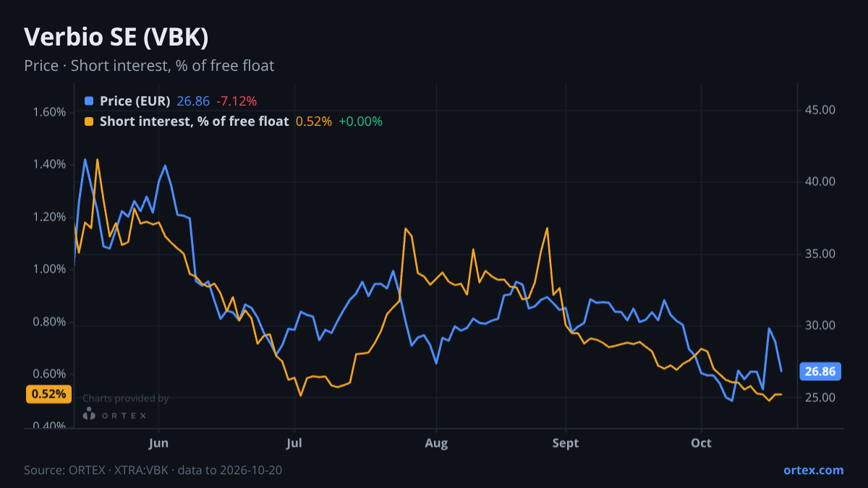
Task: Click the 1.20% left axis label
Action: coord(49,217)
